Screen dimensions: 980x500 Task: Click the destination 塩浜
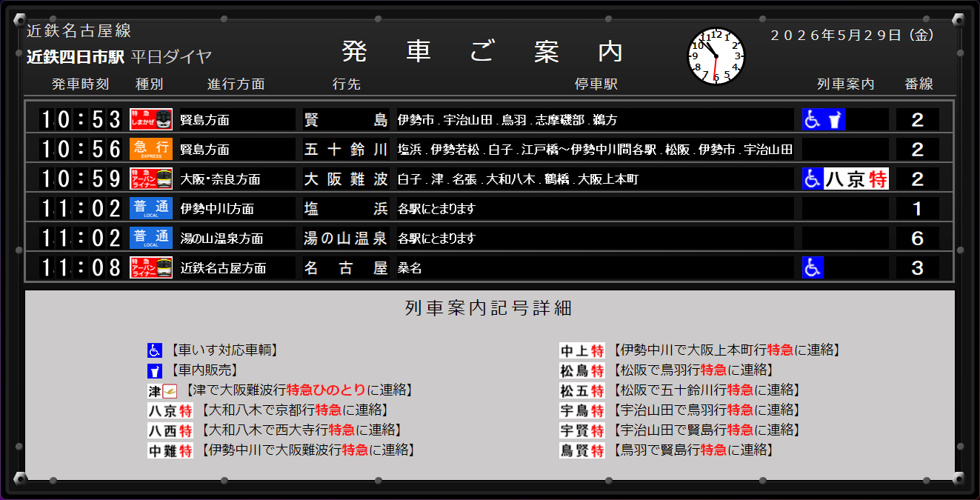(x=346, y=208)
